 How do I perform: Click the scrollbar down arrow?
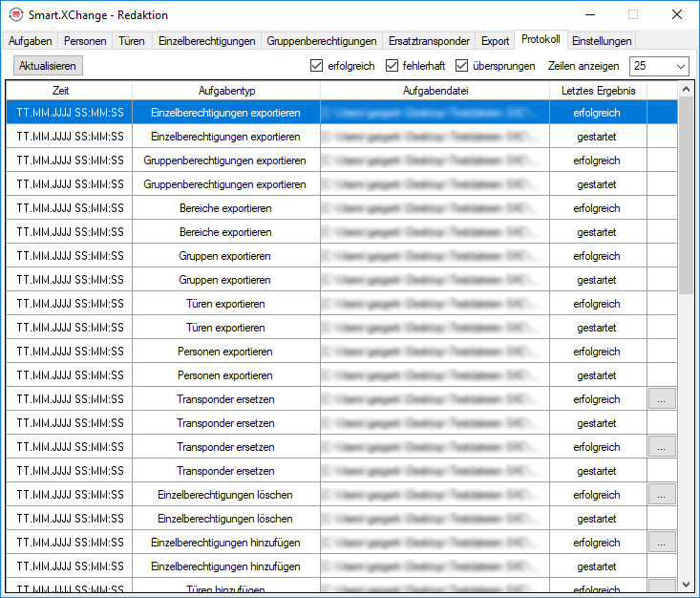tap(686, 583)
